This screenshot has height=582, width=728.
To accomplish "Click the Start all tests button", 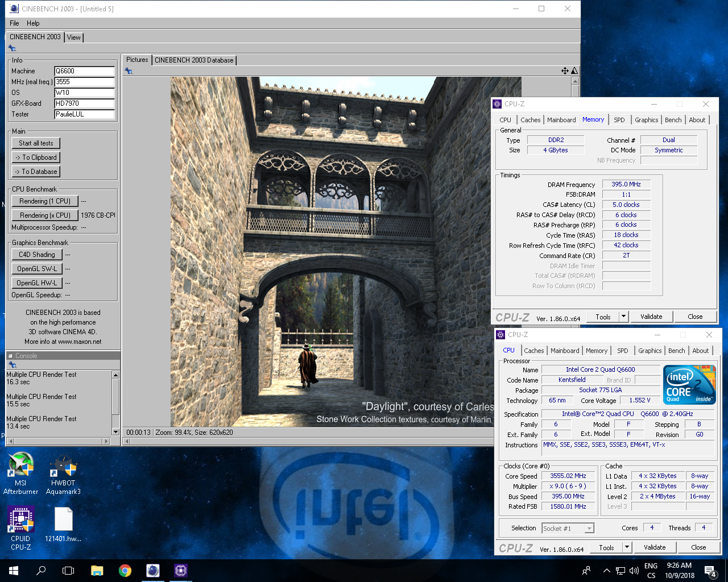I will click(36, 143).
